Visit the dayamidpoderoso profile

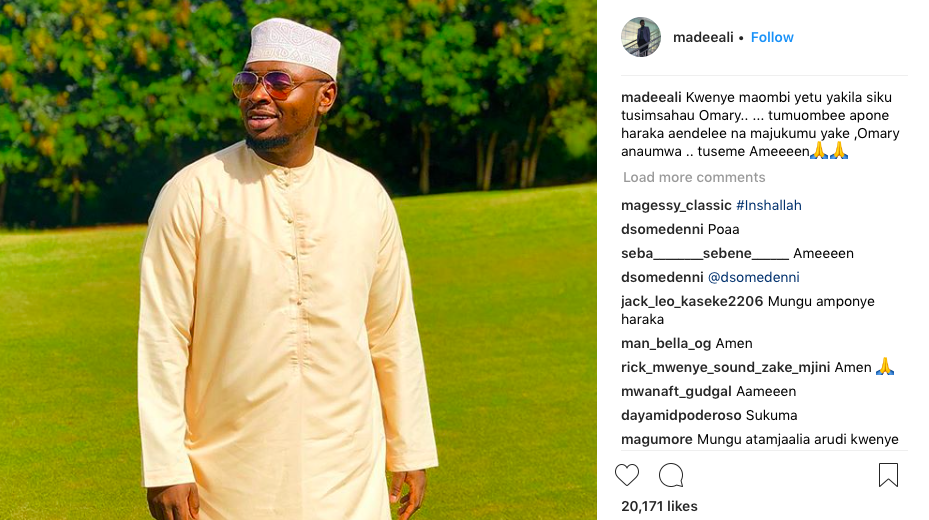coord(681,416)
